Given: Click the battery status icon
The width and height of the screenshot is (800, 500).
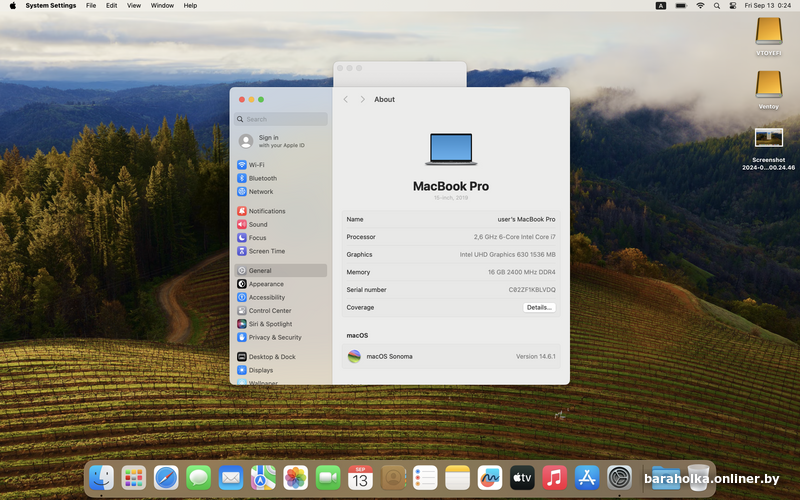Looking at the screenshot, I should pos(681,6).
